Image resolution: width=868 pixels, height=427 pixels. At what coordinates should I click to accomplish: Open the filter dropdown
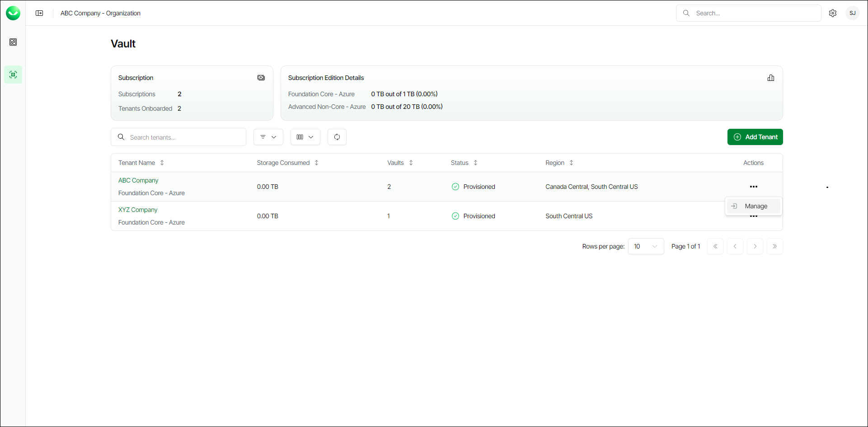click(x=268, y=137)
